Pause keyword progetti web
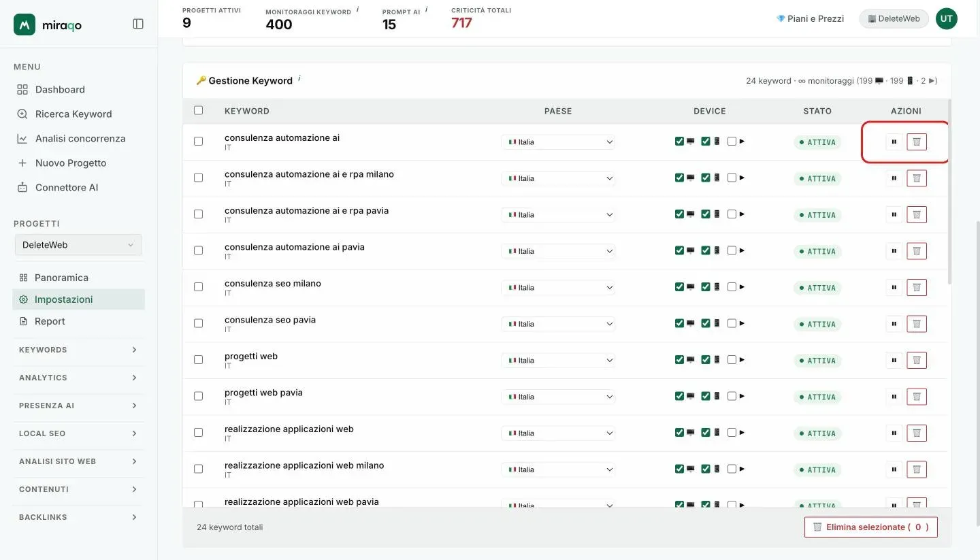The width and height of the screenshot is (980, 560). coord(894,361)
